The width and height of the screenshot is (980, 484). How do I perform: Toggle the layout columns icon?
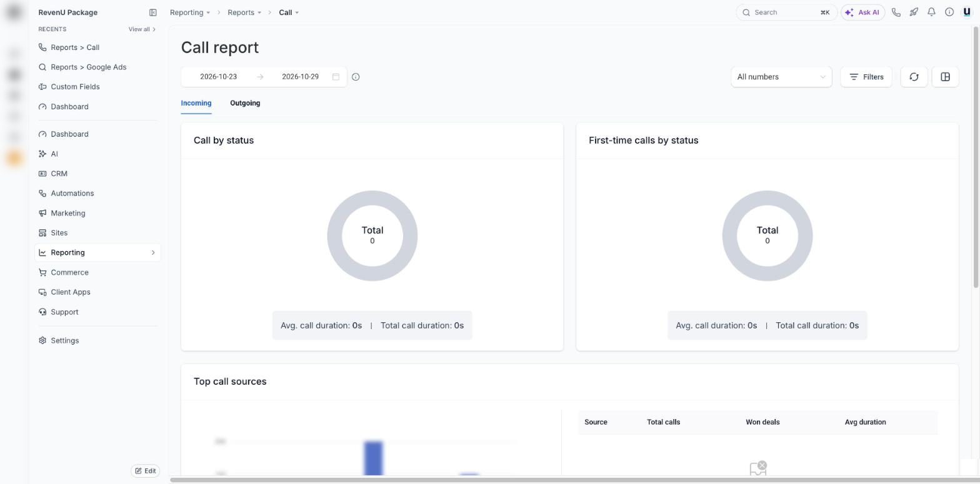pos(945,77)
